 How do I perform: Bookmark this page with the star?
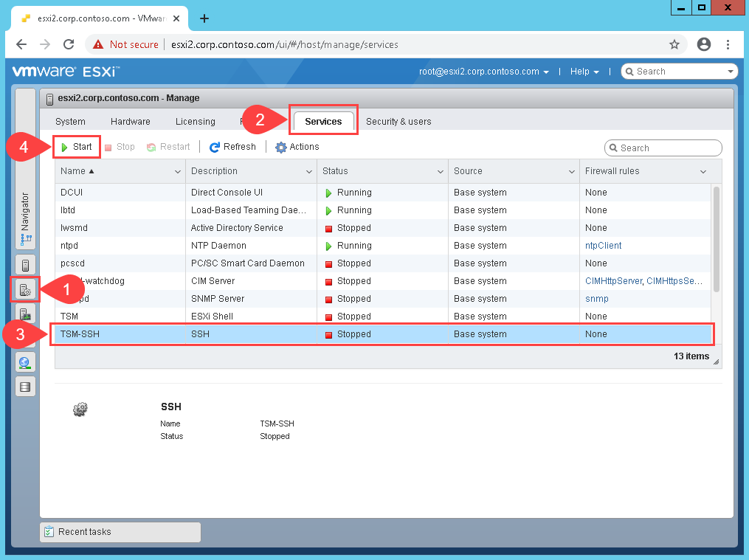coord(674,44)
